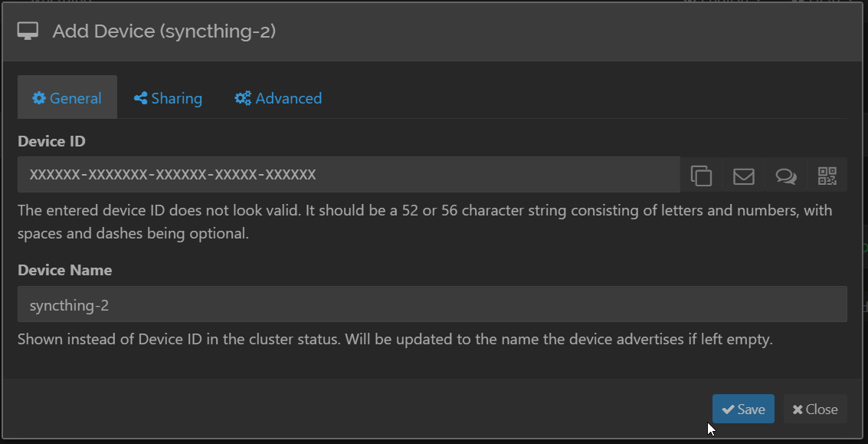Click the cogs icon beside Advanced label
The image size is (868, 444).
point(243,97)
